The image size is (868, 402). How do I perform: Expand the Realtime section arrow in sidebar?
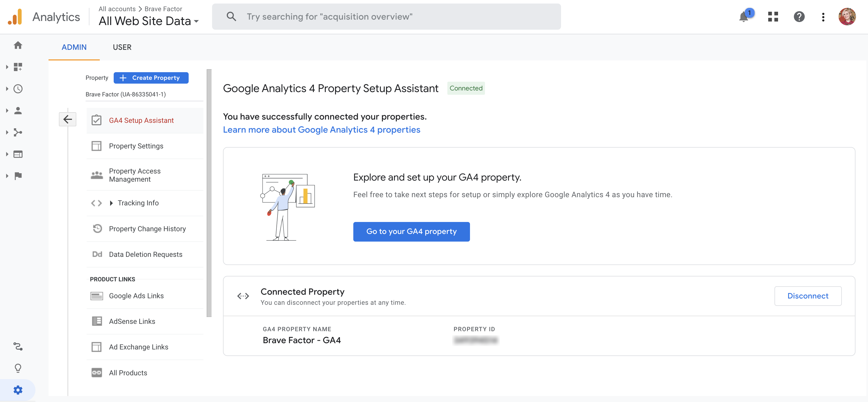click(x=7, y=89)
